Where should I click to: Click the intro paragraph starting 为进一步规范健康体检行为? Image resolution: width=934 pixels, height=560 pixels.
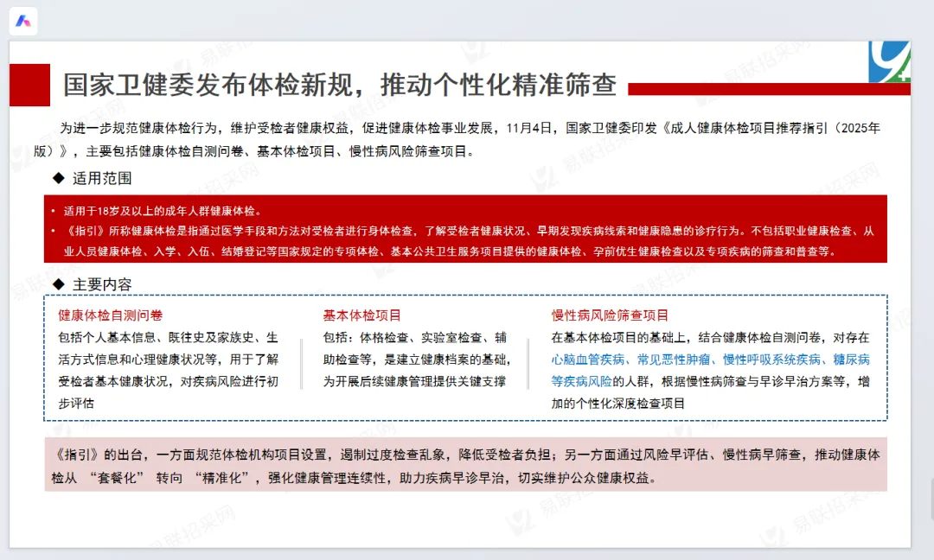(x=457, y=140)
